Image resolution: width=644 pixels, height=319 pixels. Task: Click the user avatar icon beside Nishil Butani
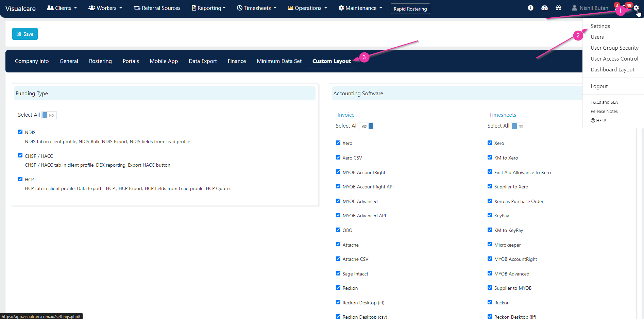tap(574, 8)
